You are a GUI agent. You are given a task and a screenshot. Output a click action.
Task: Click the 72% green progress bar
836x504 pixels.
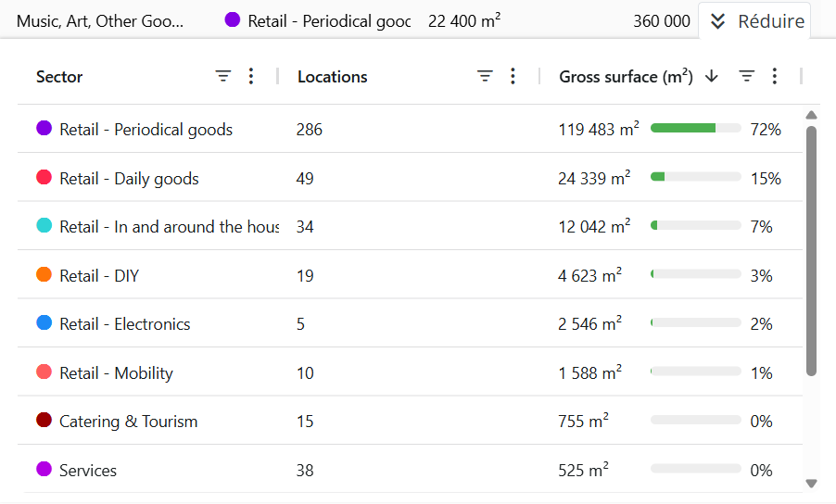[x=695, y=129]
